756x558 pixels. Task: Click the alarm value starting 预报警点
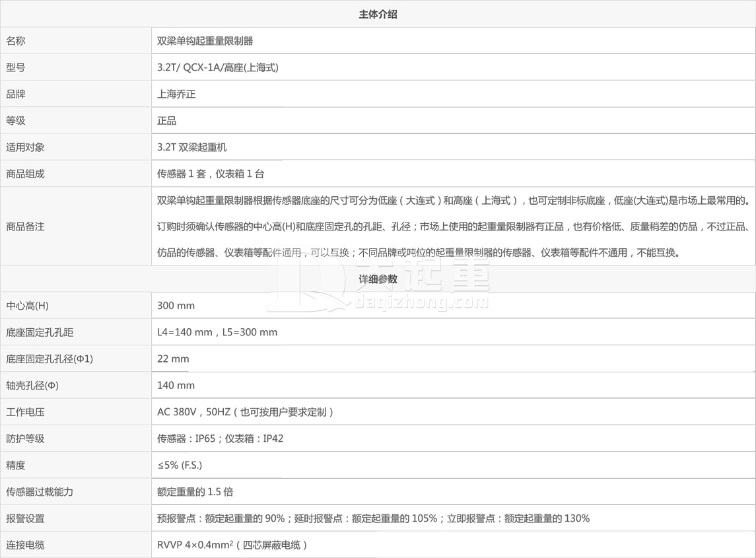click(373, 518)
